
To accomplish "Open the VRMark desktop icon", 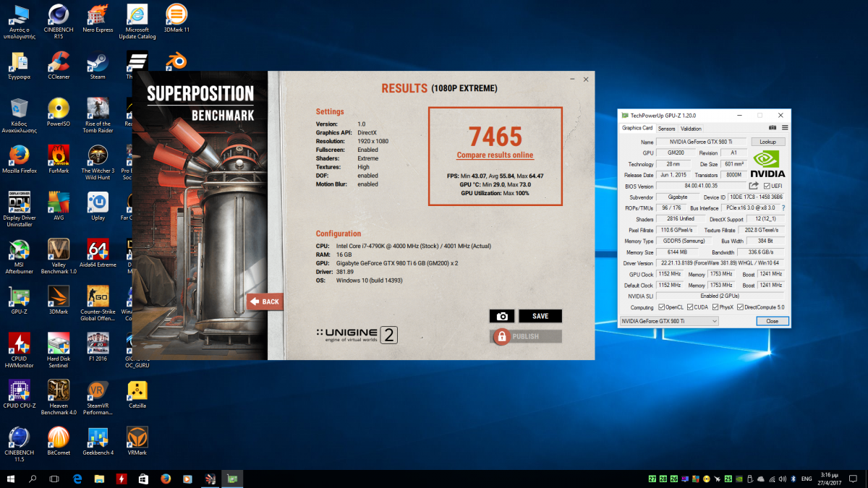I will point(137,442).
